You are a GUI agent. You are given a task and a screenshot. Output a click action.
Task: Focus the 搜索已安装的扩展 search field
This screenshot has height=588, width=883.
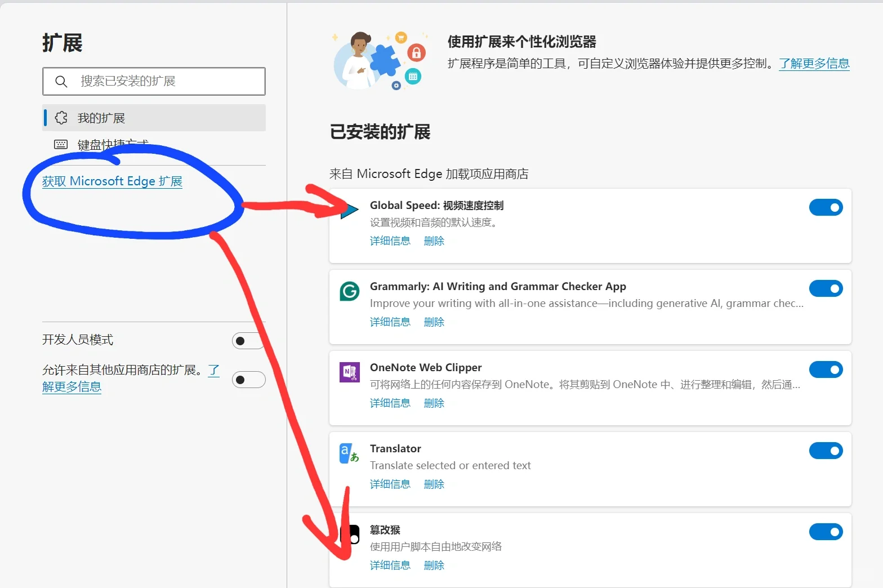pos(154,82)
